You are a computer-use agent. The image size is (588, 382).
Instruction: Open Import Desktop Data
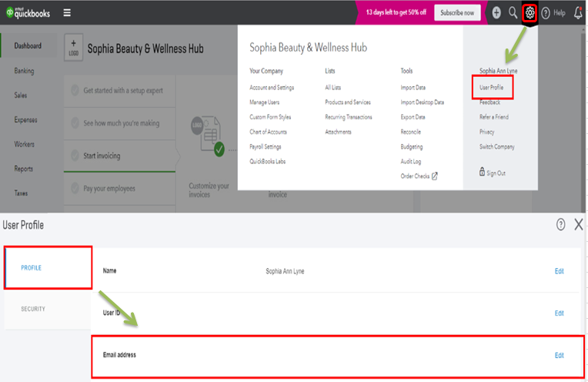[x=423, y=102]
